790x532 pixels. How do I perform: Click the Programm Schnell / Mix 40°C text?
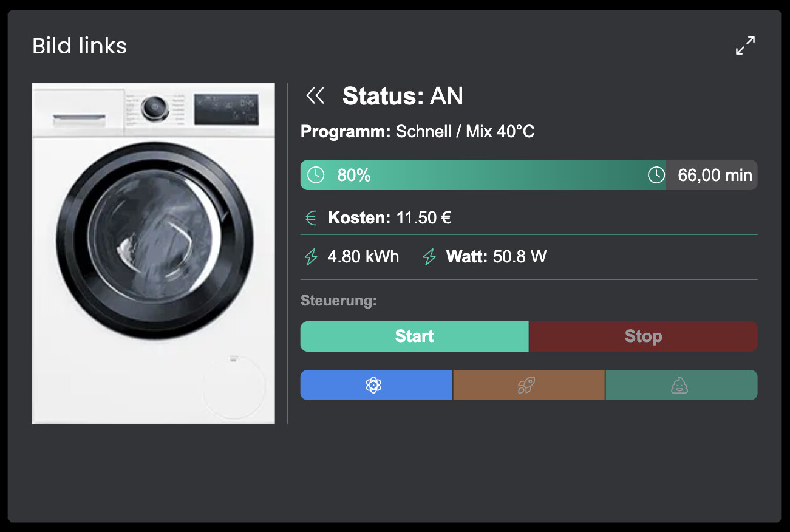click(x=417, y=131)
